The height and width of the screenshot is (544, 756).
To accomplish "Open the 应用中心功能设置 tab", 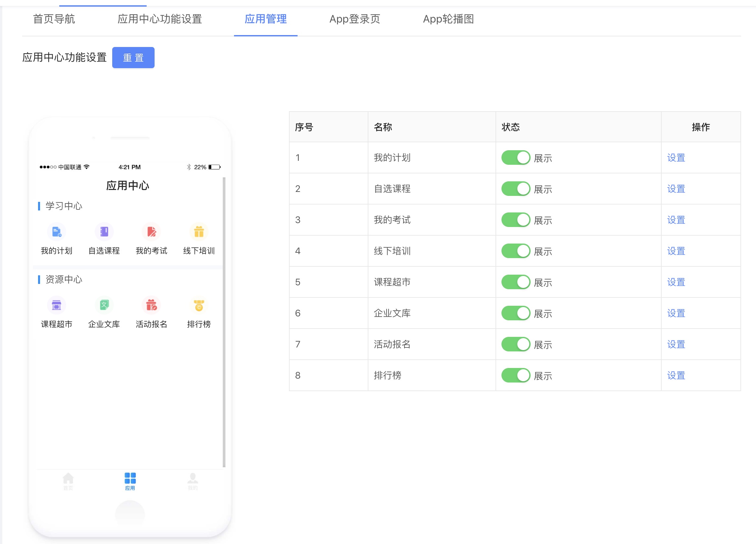I will 160,19.
